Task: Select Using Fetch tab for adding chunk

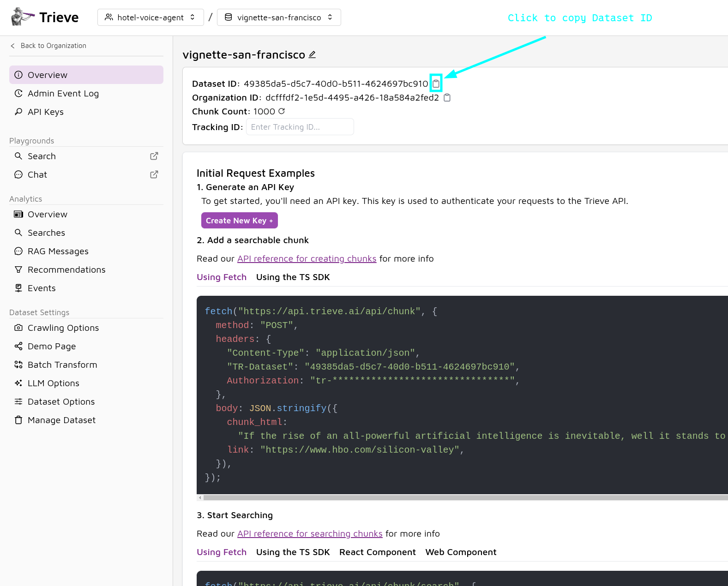Action: coord(222,277)
